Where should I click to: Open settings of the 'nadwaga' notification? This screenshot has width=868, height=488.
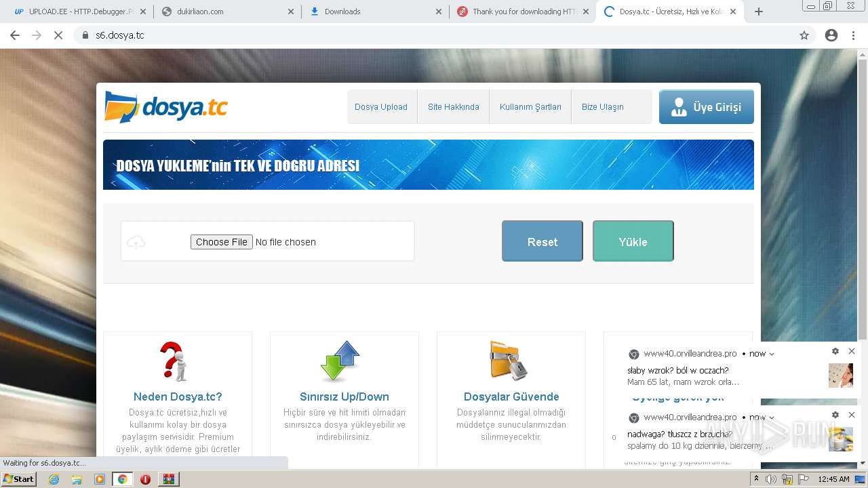[x=835, y=415]
